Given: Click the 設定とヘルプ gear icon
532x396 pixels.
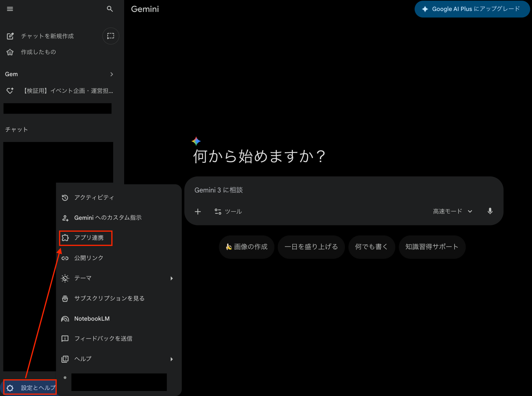Looking at the screenshot, I should coord(10,388).
